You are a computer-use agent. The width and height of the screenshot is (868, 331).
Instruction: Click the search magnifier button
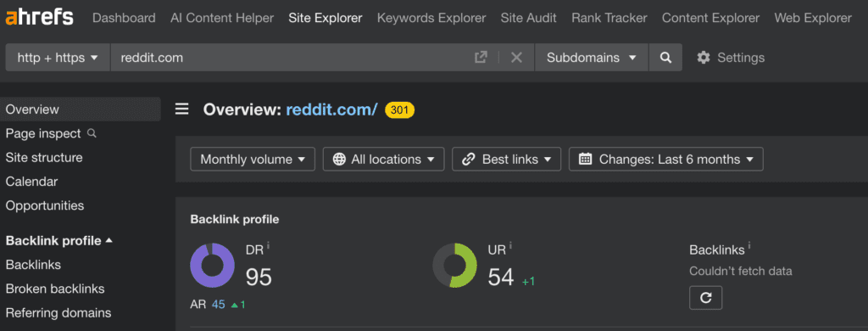point(666,58)
